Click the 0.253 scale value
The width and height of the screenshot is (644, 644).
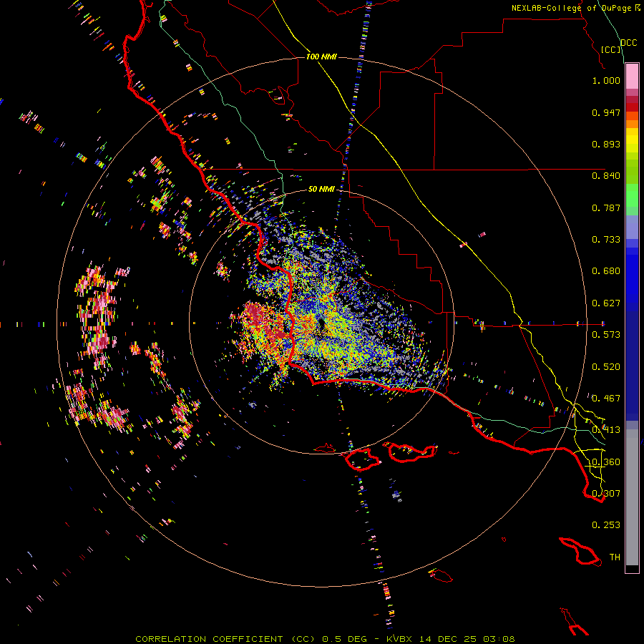click(606, 525)
